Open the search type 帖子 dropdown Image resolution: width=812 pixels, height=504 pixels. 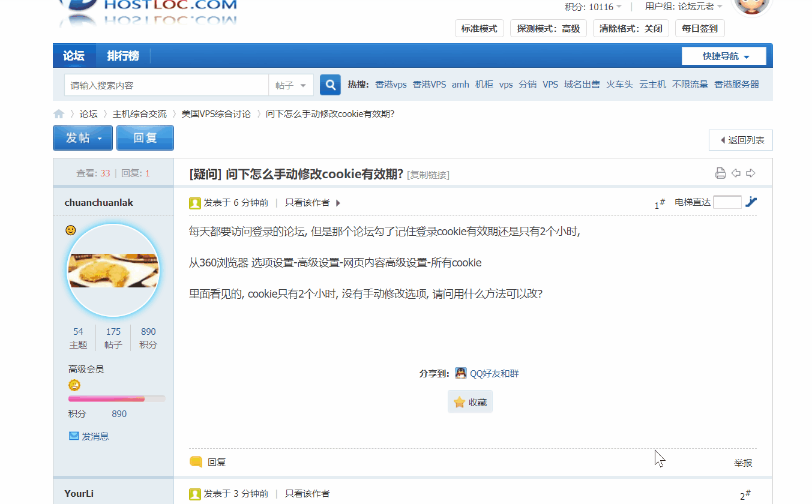291,85
